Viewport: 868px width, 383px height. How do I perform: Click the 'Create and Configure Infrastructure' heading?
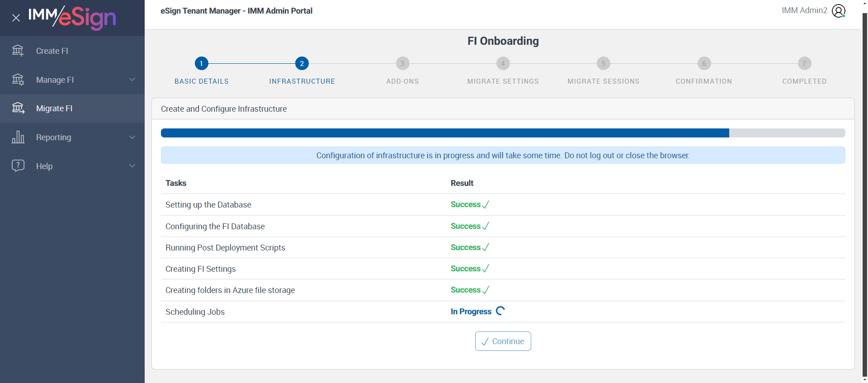click(224, 109)
